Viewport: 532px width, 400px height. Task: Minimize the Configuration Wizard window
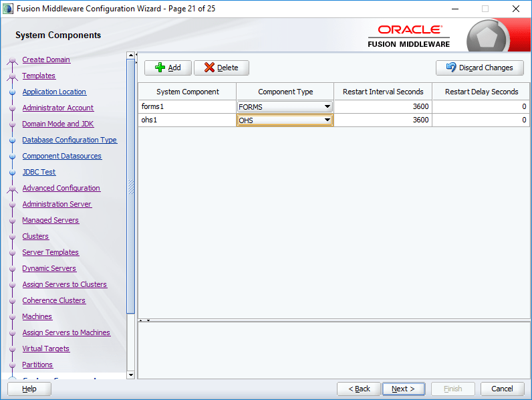(x=455, y=9)
